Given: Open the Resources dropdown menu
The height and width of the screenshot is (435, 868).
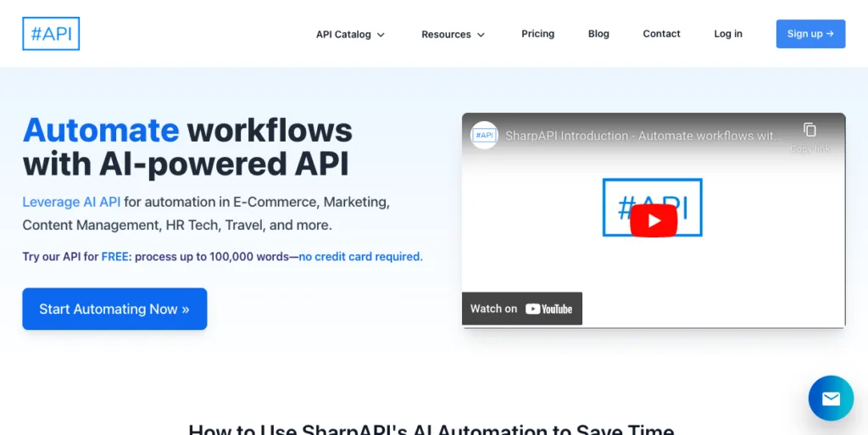Looking at the screenshot, I should pos(453,34).
